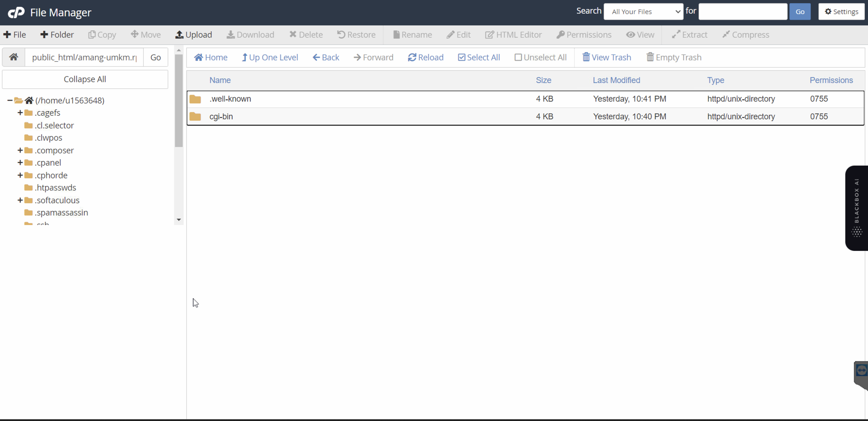868x421 pixels.
Task: Open View Trash
Action: (x=606, y=57)
